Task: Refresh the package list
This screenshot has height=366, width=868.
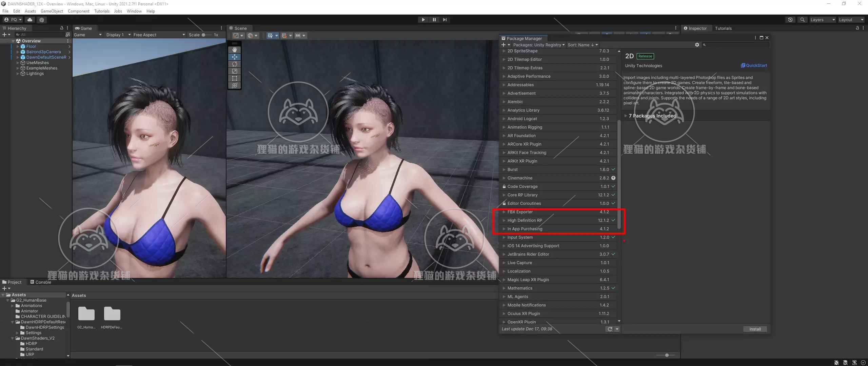Action: coord(610,329)
